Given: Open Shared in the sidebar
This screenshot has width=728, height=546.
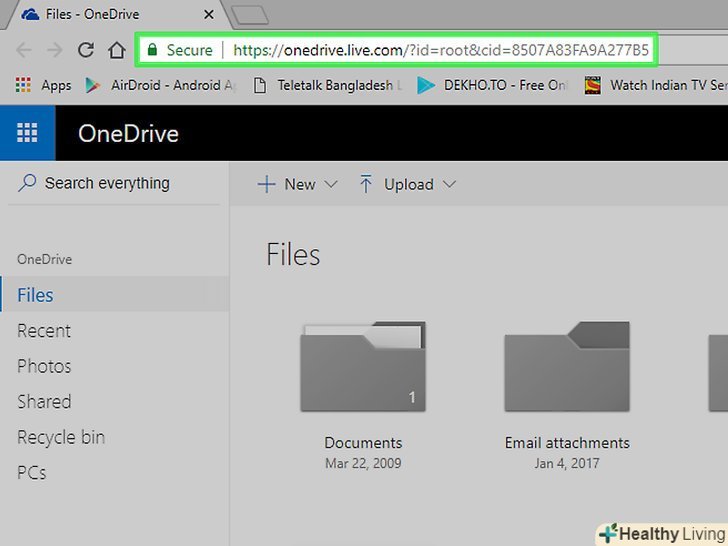Looking at the screenshot, I should [44, 402].
